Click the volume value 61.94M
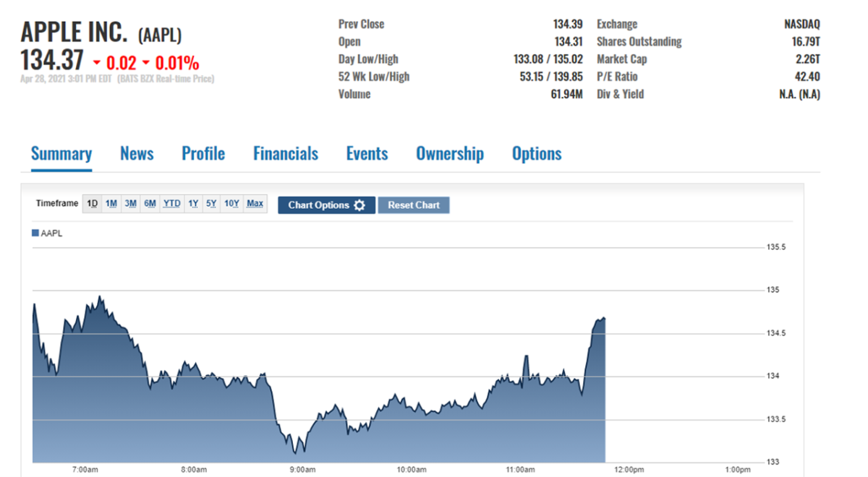This screenshot has width=868, height=477. coord(566,94)
